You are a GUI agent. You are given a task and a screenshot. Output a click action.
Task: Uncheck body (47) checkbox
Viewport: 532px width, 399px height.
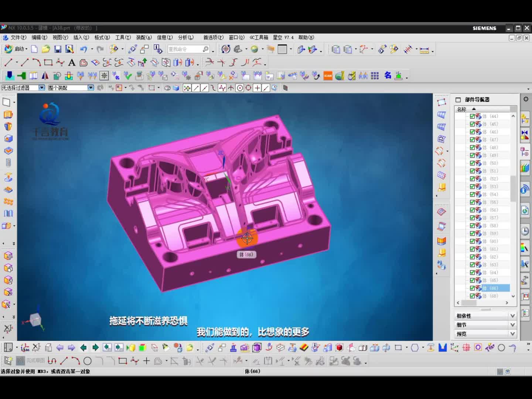(472, 140)
